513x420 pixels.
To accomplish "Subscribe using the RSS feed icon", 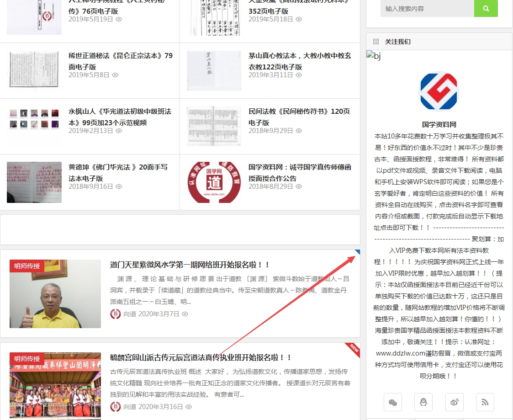I will click(485, 402).
